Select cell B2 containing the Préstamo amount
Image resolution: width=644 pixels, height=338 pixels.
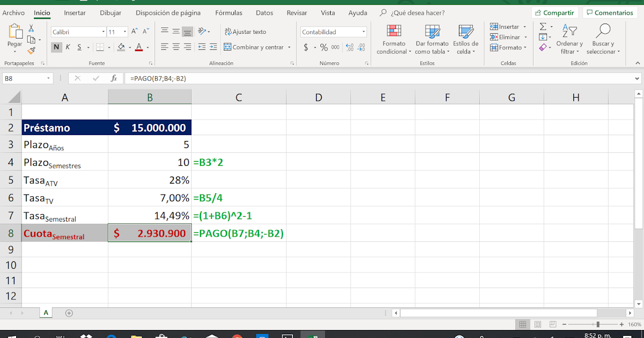[150, 128]
